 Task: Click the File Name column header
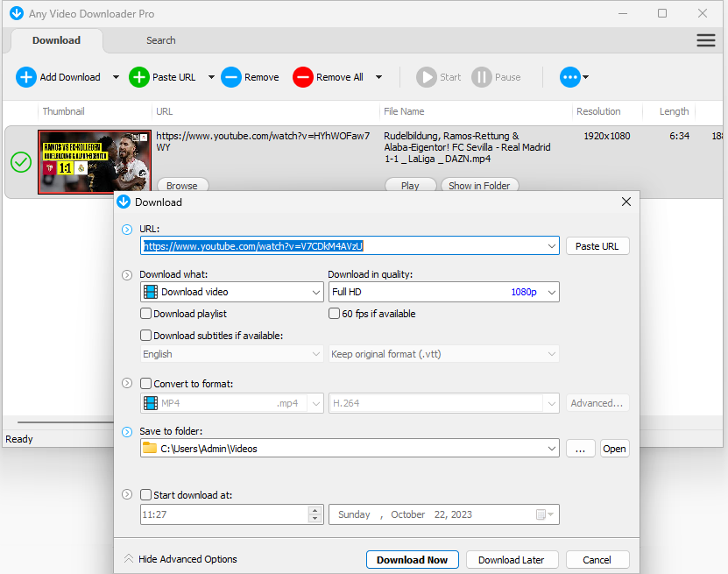click(404, 111)
